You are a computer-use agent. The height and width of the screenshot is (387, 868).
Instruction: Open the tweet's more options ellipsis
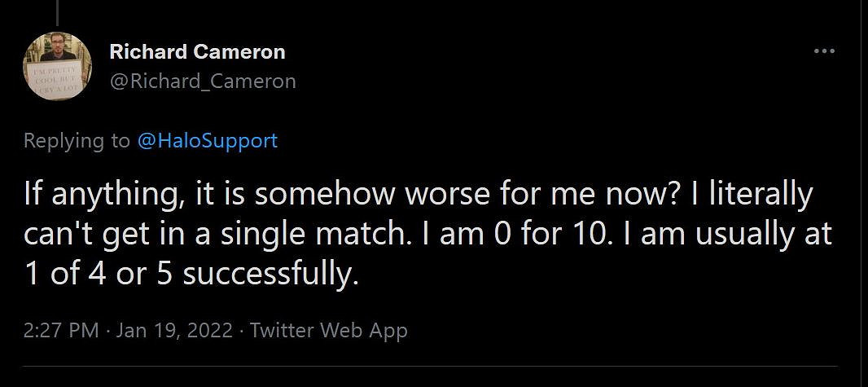pyautogui.click(x=824, y=51)
